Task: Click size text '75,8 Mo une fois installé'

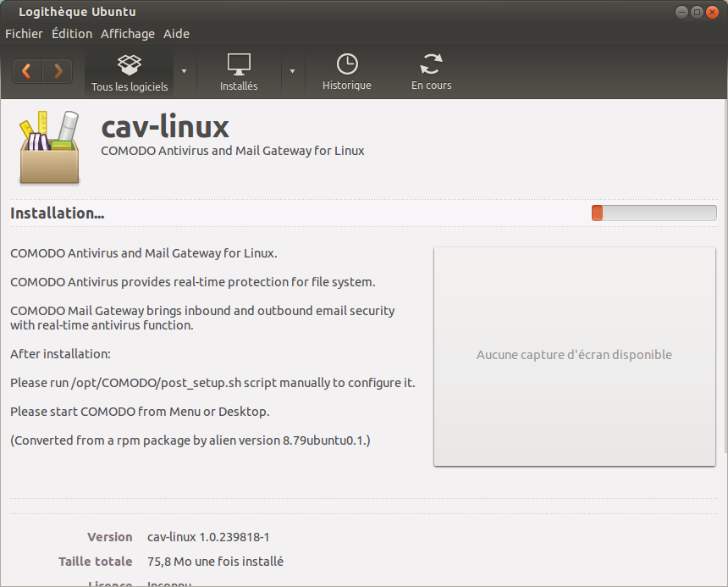Action: click(215, 562)
